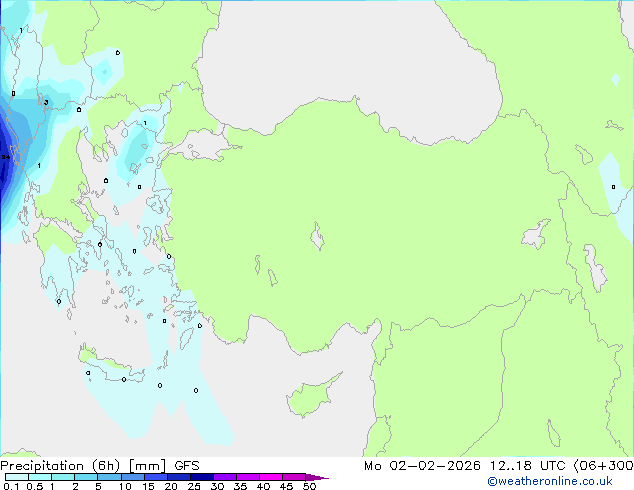Click the '24' precipitation value on the map
This screenshot has width=634, height=490.
(5, 157)
